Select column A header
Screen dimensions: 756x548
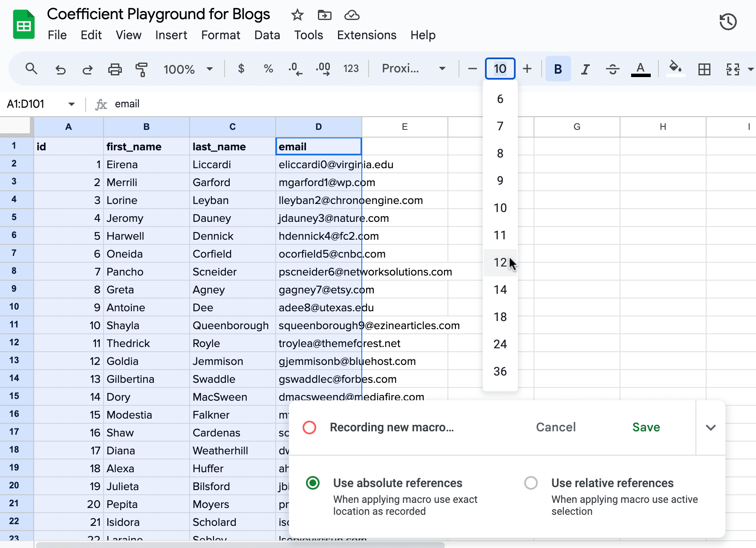pos(68,126)
